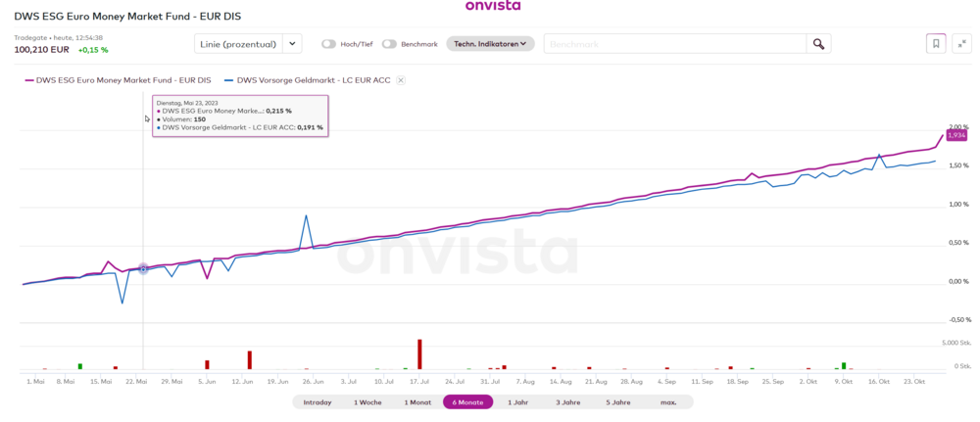
Task: Select the 5 Jahre time range
Action: [x=616, y=402]
